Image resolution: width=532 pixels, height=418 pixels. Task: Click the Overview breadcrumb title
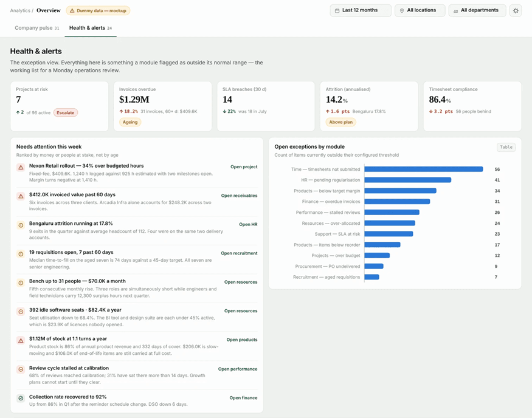[49, 10]
